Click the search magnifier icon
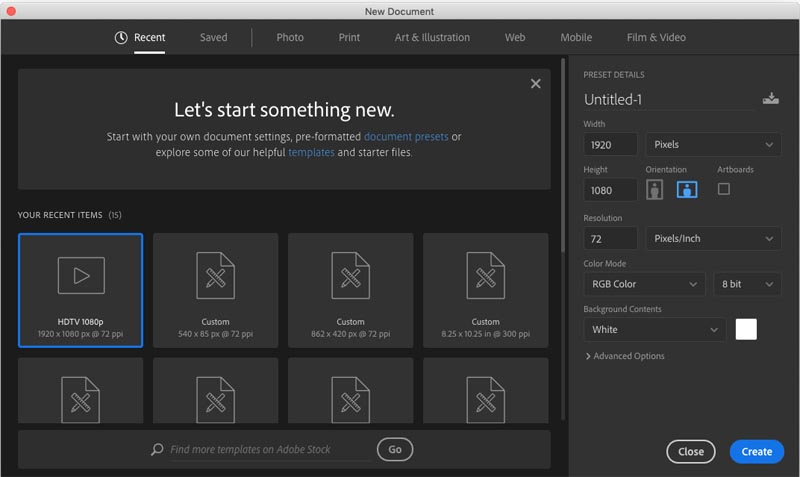The height and width of the screenshot is (477, 800). tap(157, 449)
